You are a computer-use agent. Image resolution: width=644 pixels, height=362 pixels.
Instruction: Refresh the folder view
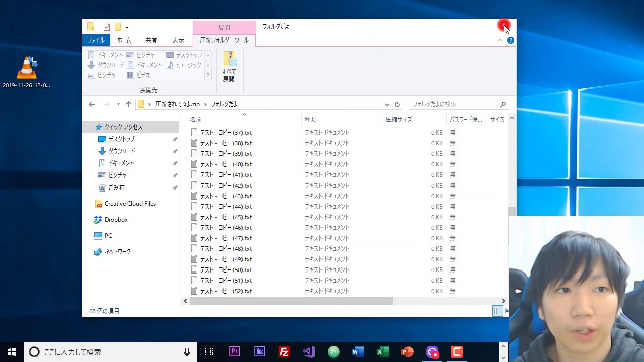pos(397,104)
